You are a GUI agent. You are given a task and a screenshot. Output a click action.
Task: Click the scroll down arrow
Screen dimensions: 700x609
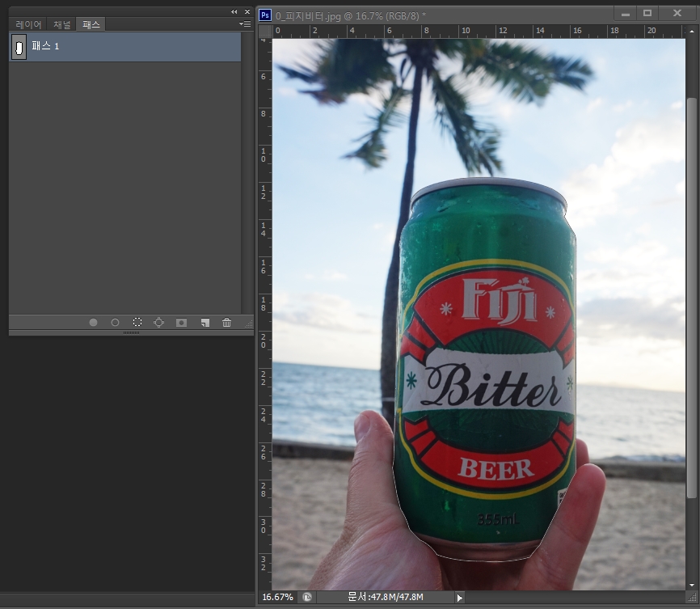coord(692,585)
